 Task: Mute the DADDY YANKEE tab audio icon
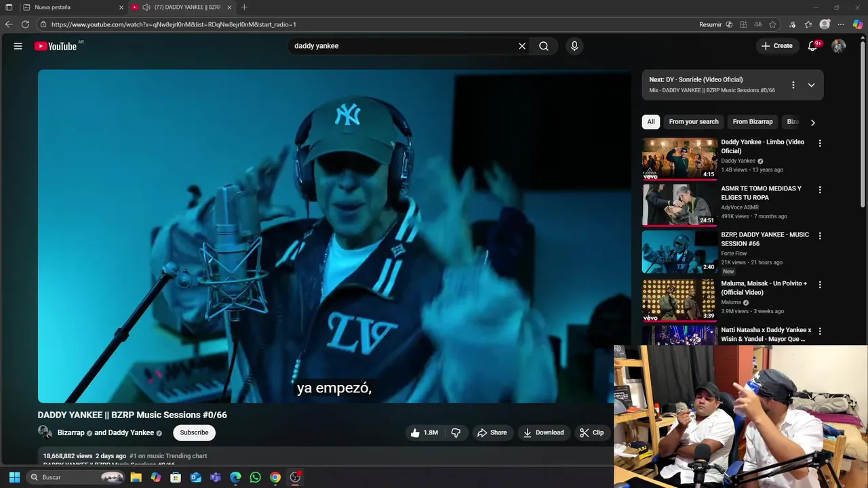click(146, 7)
